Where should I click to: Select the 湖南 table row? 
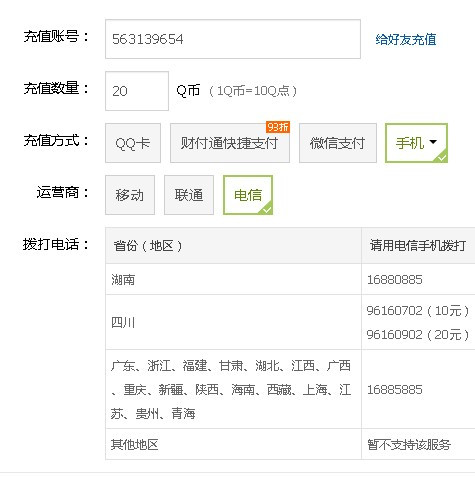point(290,279)
